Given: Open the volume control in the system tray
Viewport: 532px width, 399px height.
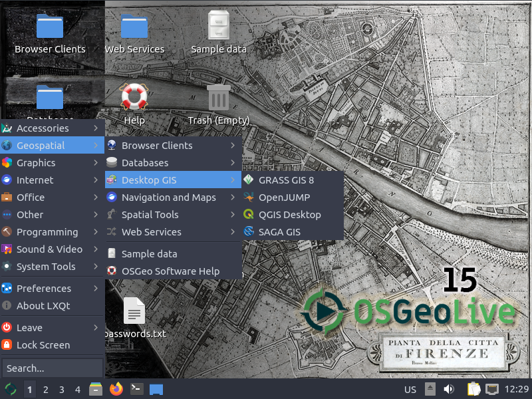Looking at the screenshot, I should click(448, 389).
